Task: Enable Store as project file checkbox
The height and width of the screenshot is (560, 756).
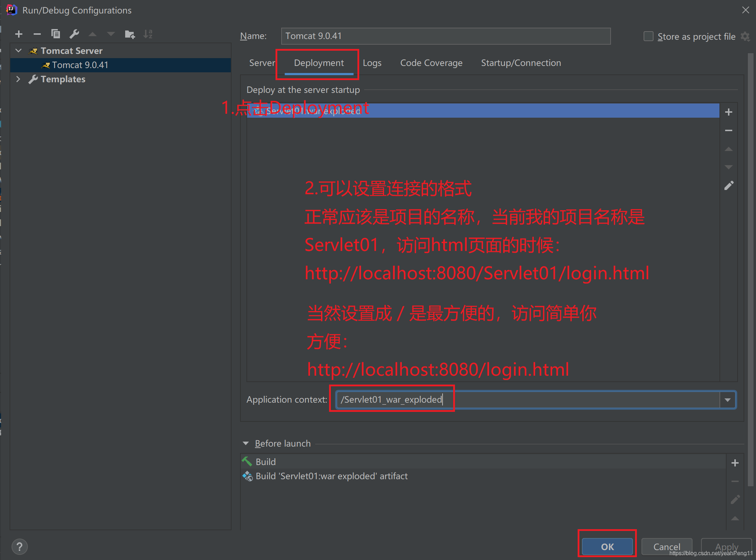Action: 649,37
